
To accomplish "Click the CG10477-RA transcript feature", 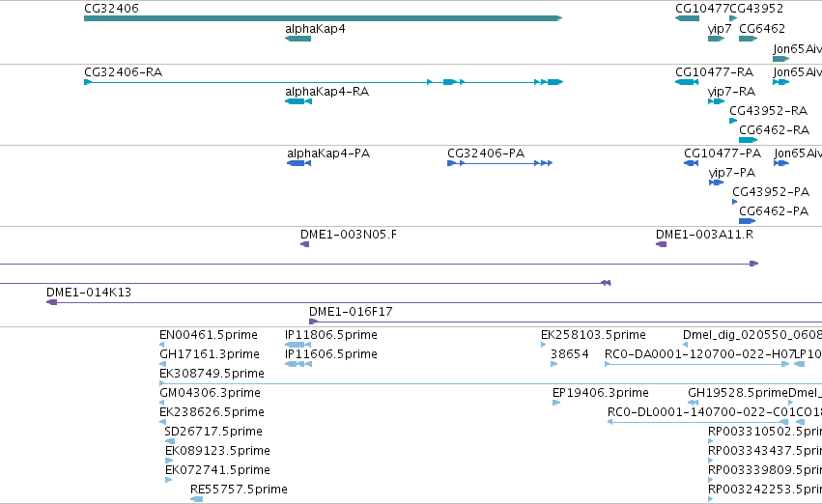I will coord(688,82).
